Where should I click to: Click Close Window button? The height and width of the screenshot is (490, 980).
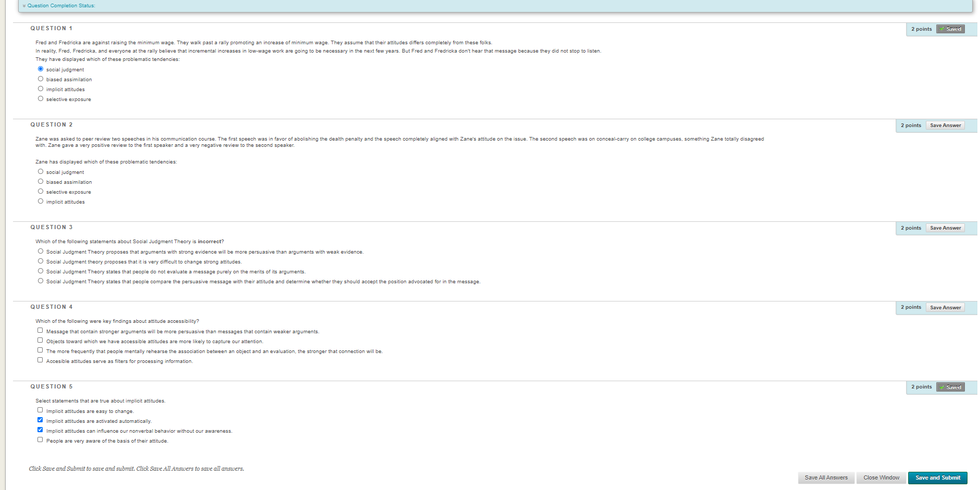pos(881,478)
